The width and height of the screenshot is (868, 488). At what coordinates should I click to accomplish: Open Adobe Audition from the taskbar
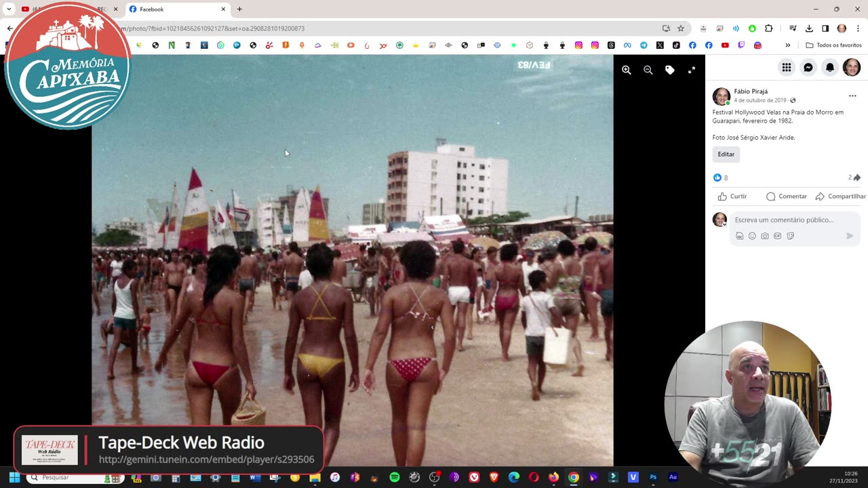click(673, 477)
